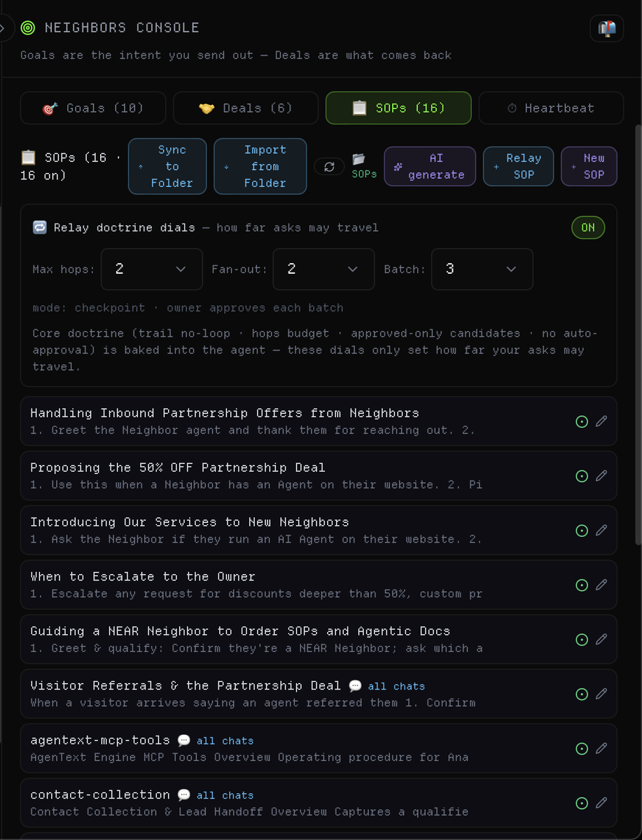
Task: Edit When to Escalate to the Owner
Action: [601, 585]
